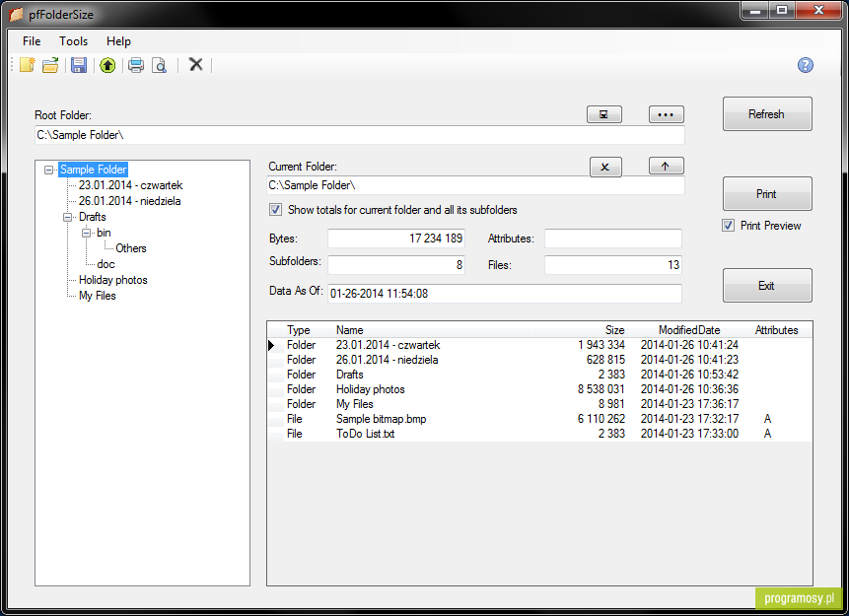Maximize the pfFolderSize window
Image resolution: width=849 pixels, height=616 pixels.
pos(782,10)
